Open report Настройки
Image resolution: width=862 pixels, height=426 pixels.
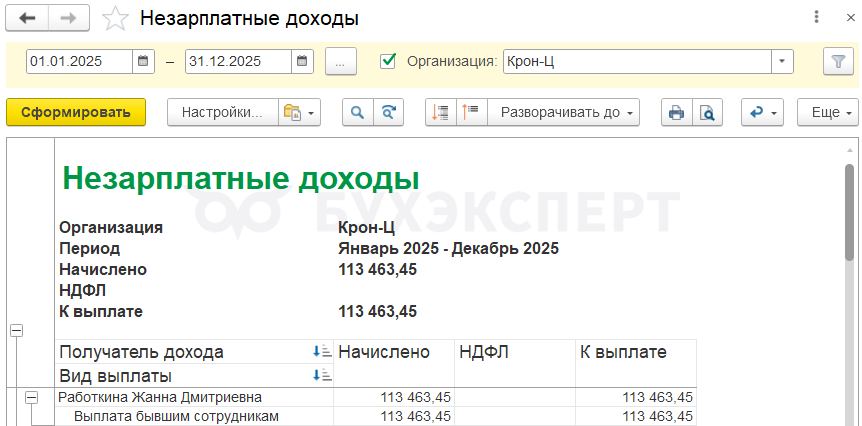click(x=223, y=112)
